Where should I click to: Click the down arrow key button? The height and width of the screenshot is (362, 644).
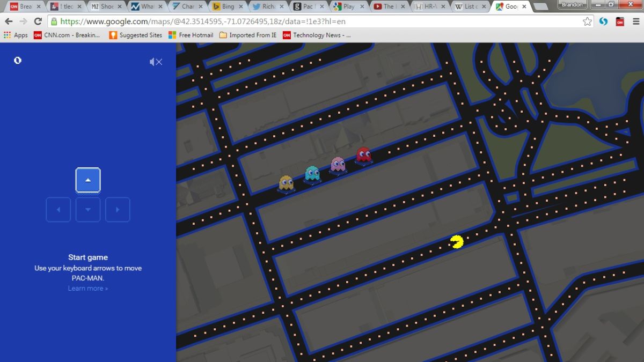click(88, 210)
